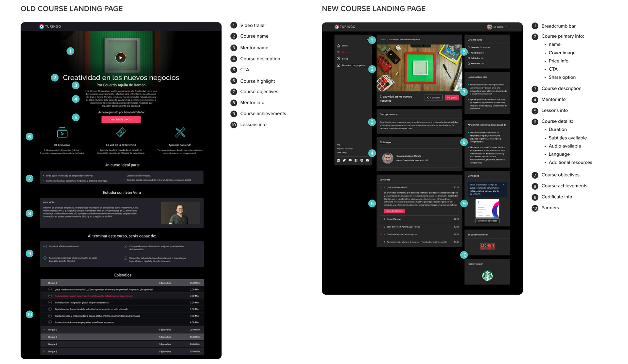Click the course cover image
This screenshot has width=628, height=364.
coord(419,68)
